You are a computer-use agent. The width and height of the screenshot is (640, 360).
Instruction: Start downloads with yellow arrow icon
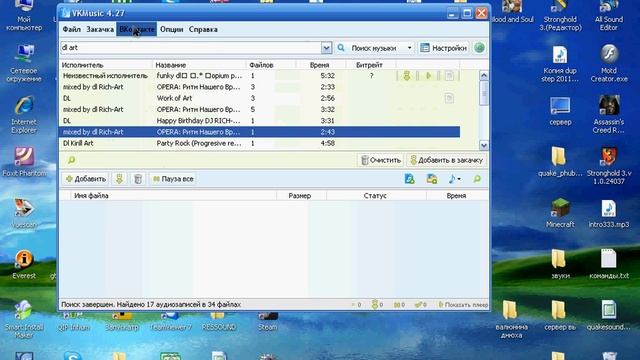coord(119,179)
